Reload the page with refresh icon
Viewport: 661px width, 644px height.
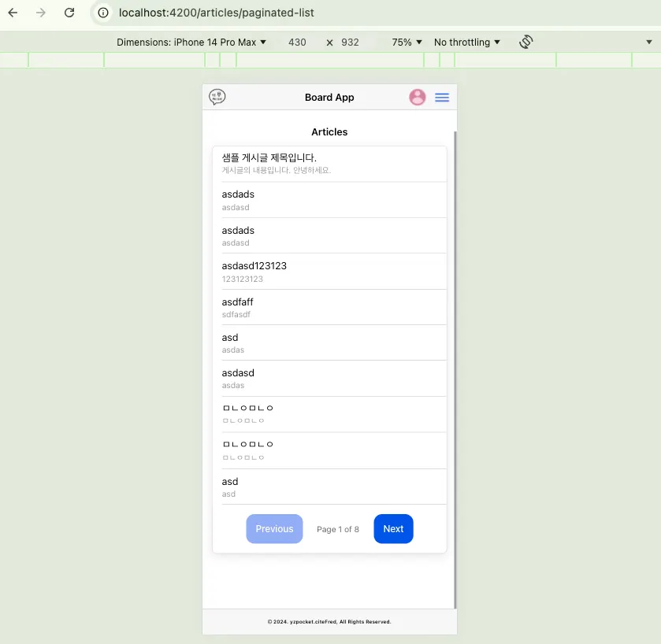coord(69,13)
